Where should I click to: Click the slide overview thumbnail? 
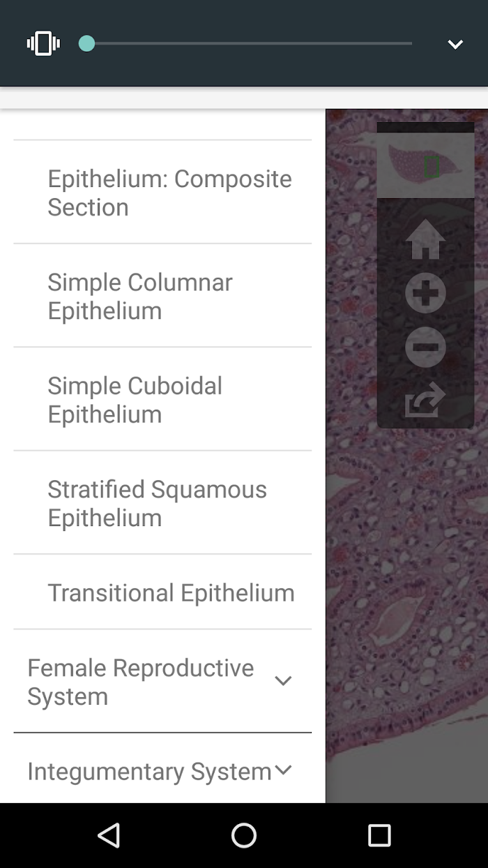tap(426, 165)
